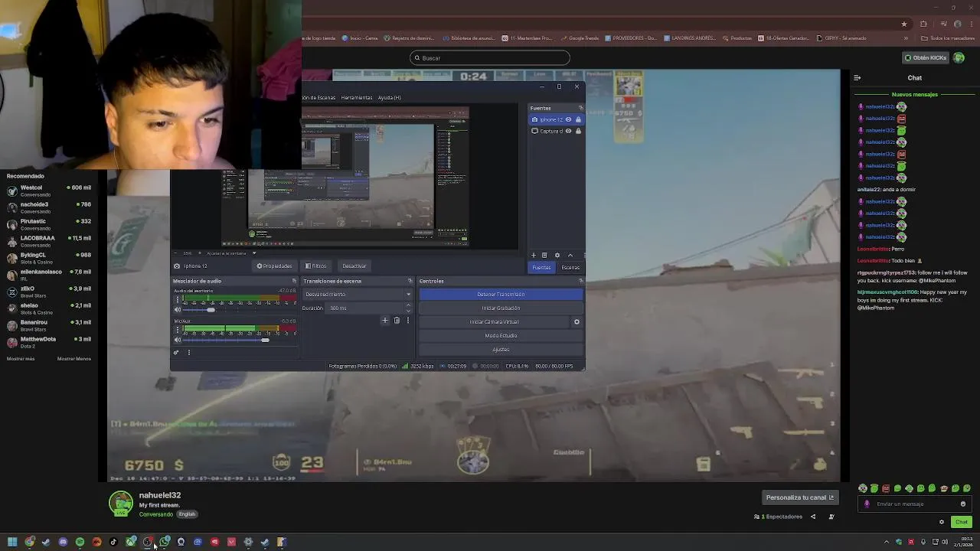
Task: Open MatthewDota recommended channel
Action: [49, 342]
